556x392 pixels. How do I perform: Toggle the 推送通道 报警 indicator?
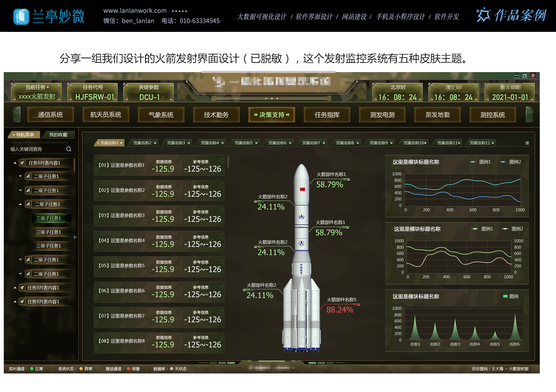128,369
